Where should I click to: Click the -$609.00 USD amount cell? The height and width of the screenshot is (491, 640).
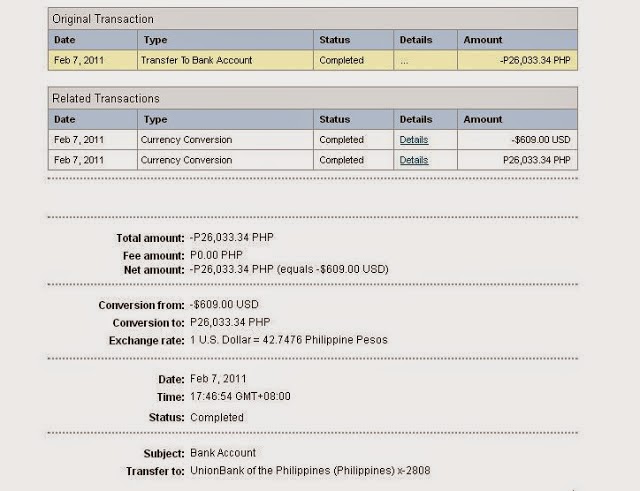pos(518,140)
